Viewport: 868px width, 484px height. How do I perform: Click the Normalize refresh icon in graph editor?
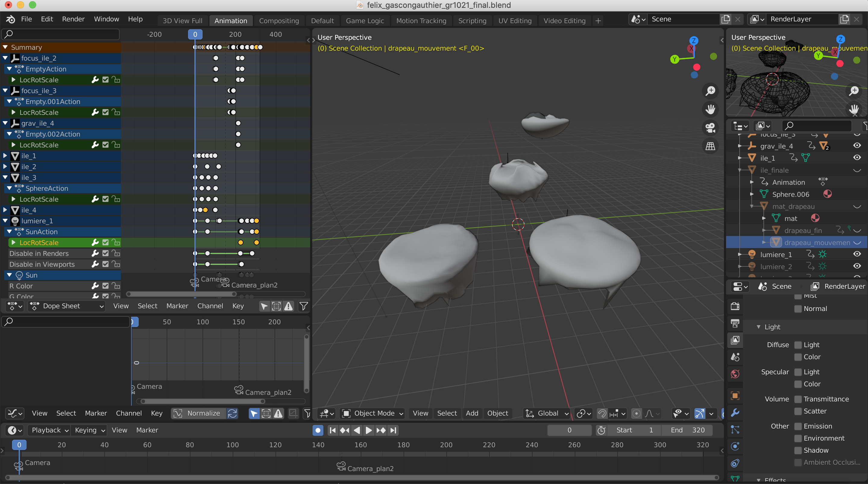[x=232, y=413]
